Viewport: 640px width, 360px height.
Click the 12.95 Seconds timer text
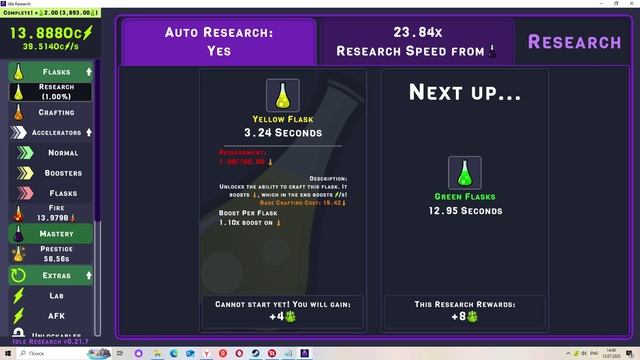465,211
